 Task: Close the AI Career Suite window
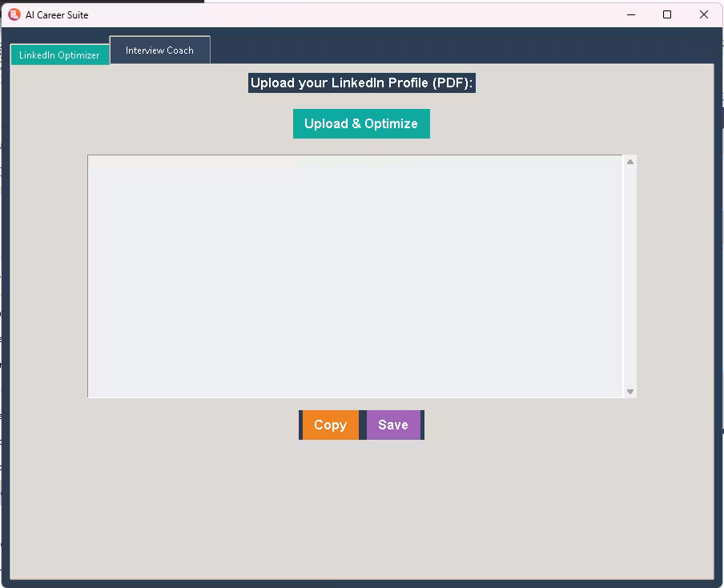[x=704, y=14]
